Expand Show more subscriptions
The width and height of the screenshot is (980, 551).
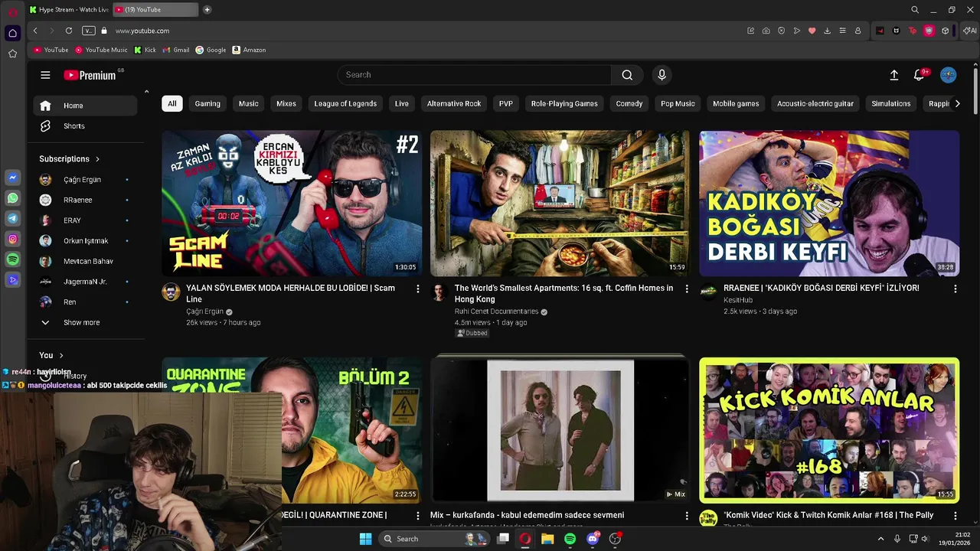[81, 322]
